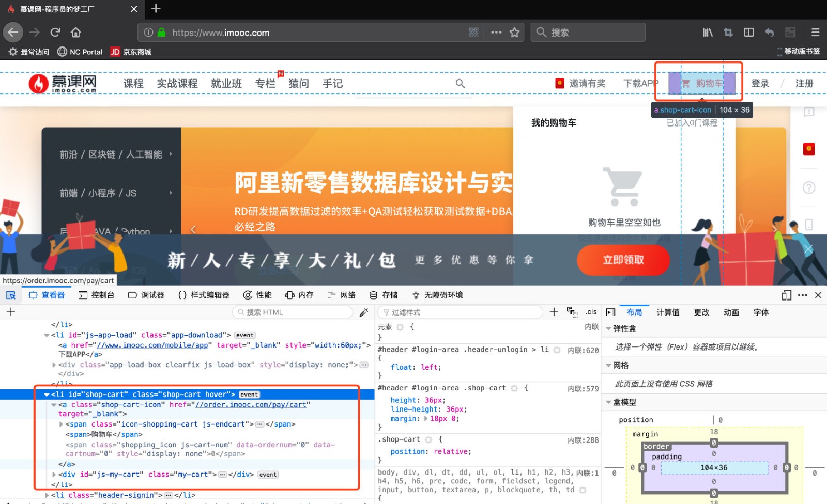Click the event badge on the shop-cart element
This screenshot has height=504, width=827.
pyautogui.click(x=249, y=394)
